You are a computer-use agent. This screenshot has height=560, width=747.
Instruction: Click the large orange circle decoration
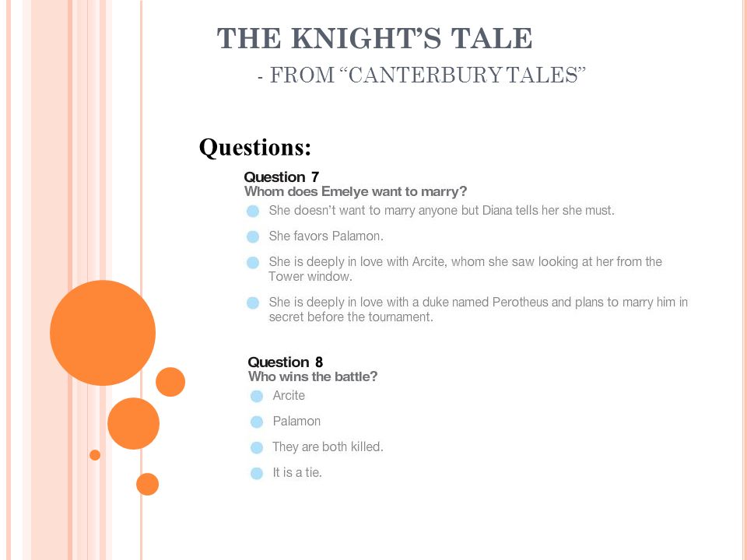(x=103, y=333)
